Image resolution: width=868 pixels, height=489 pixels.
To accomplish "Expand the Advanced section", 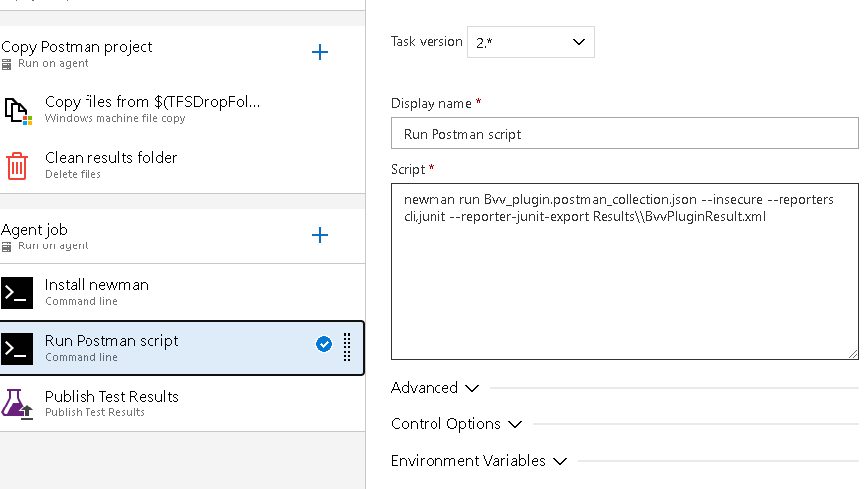I will [434, 388].
